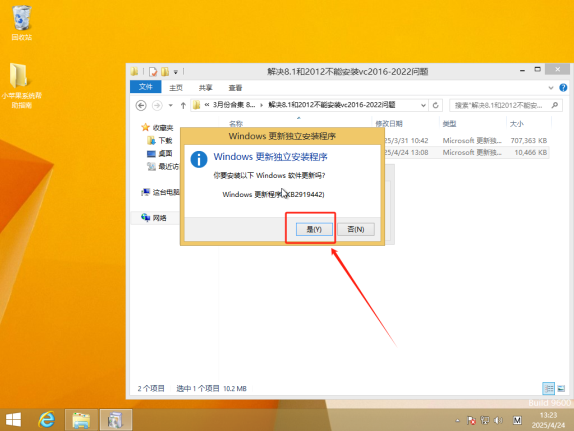Click the 3月份合集 breadcrumb segment
This screenshot has height=431, width=574.
point(234,105)
